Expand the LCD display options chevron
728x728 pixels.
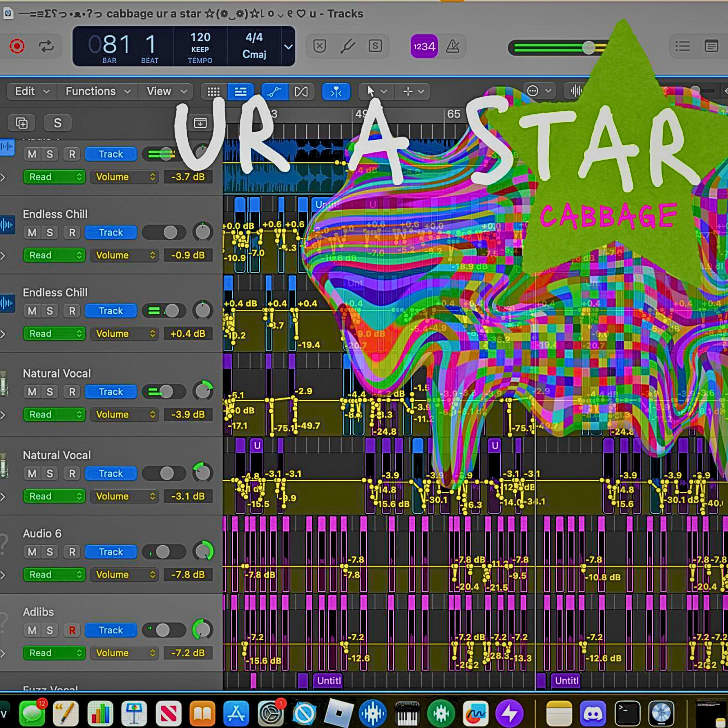click(x=288, y=47)
